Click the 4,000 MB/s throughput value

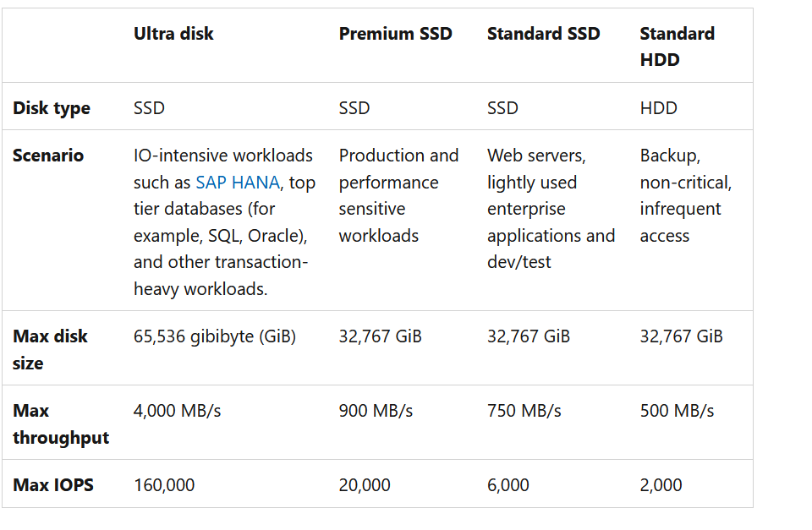(x=177, y=411)
